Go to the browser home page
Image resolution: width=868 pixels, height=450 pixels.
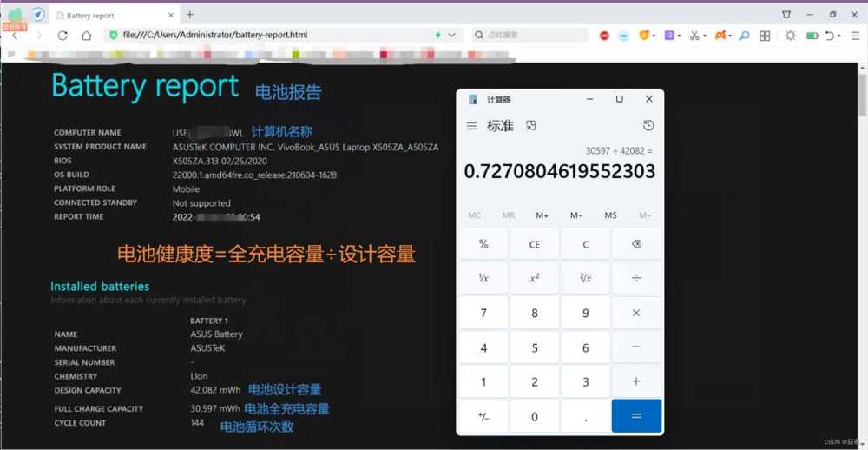[87, 36]
